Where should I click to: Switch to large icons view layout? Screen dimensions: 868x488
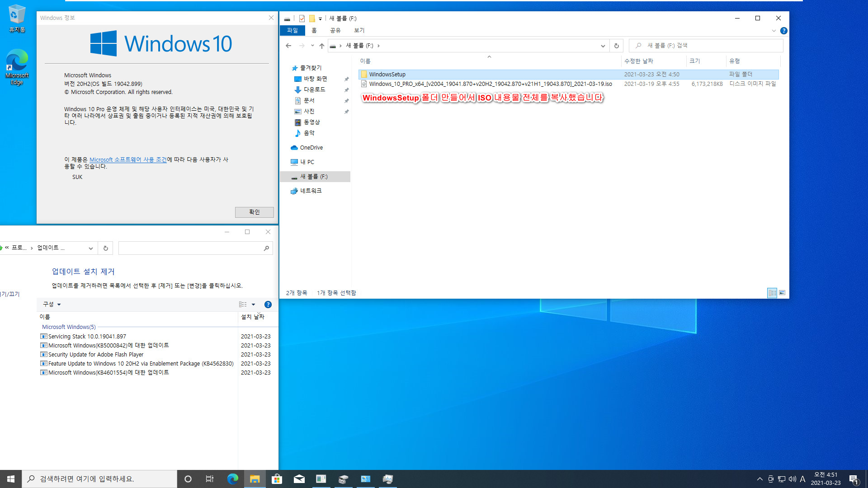pyautogui.click(x=782, y=293)
